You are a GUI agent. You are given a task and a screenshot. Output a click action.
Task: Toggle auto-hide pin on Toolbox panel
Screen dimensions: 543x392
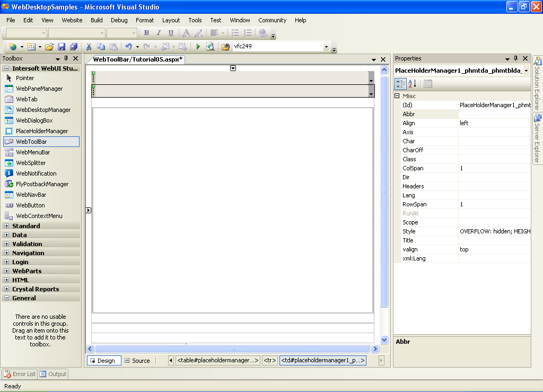pos(66,58)
